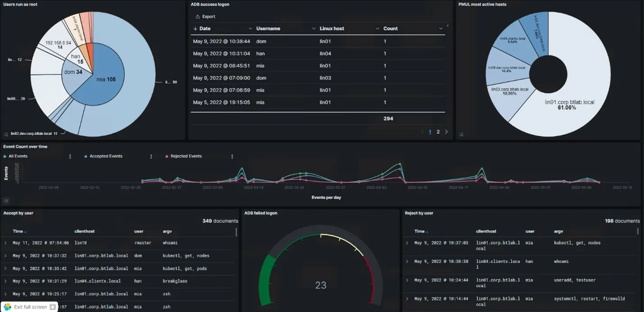Open Count column dropdown chevron
This screenshot has width=644, height=312.
point(441,29)
